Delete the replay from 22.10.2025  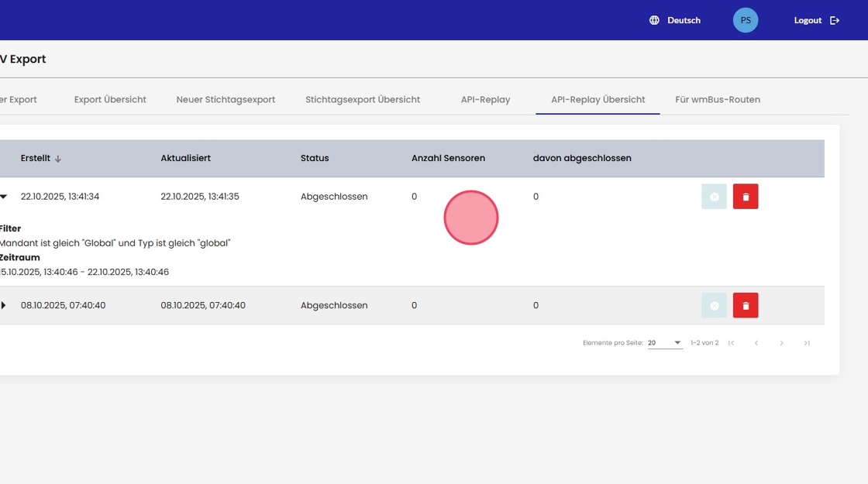coord(746,197)
